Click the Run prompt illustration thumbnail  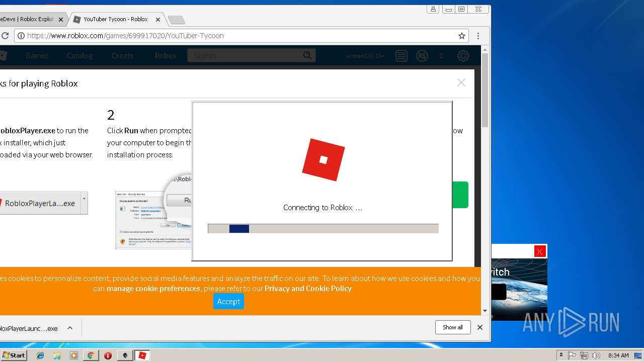pos(153,220)
